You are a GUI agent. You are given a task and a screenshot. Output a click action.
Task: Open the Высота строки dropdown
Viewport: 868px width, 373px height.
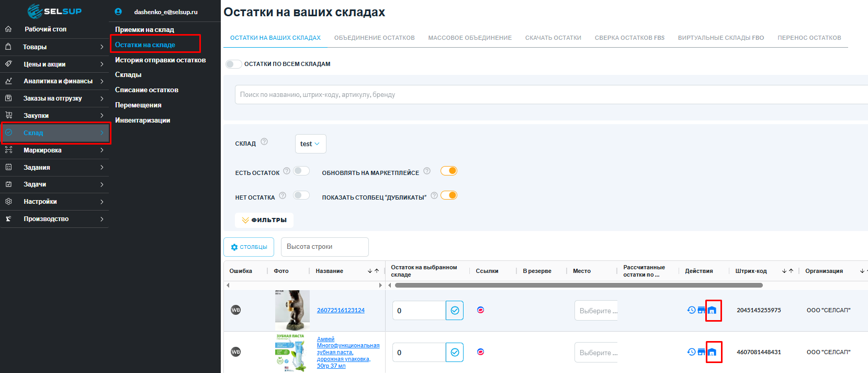coord(324,247)
